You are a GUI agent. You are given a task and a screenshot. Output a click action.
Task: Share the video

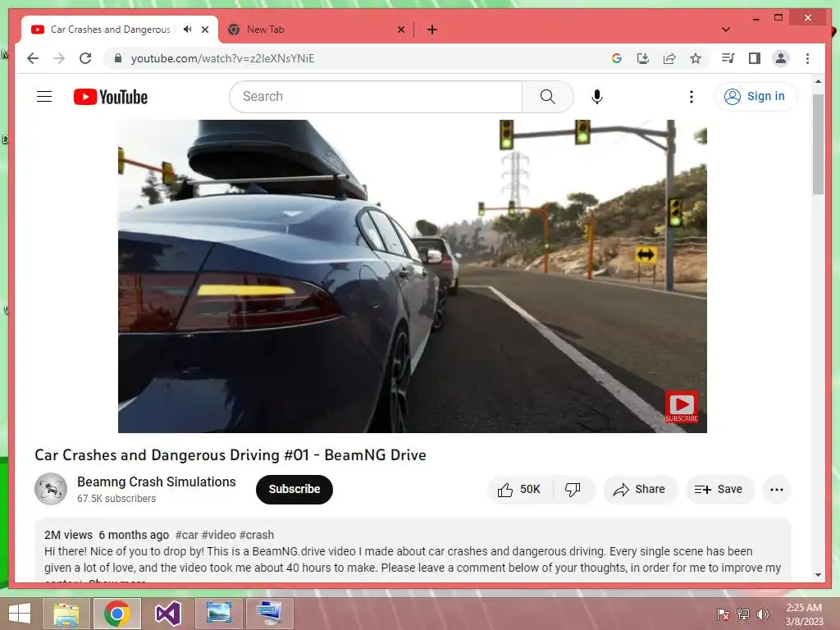[x=640, y=489]
